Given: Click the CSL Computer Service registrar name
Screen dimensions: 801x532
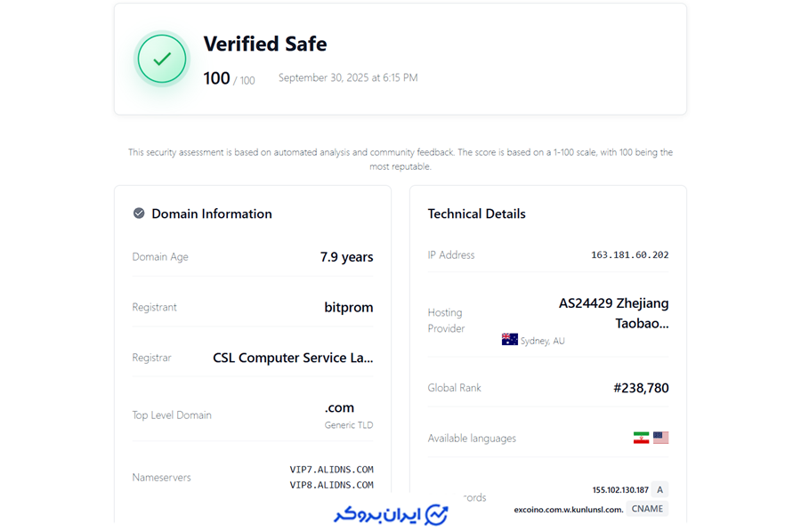Looking at the screenshot, I should 293,358.
